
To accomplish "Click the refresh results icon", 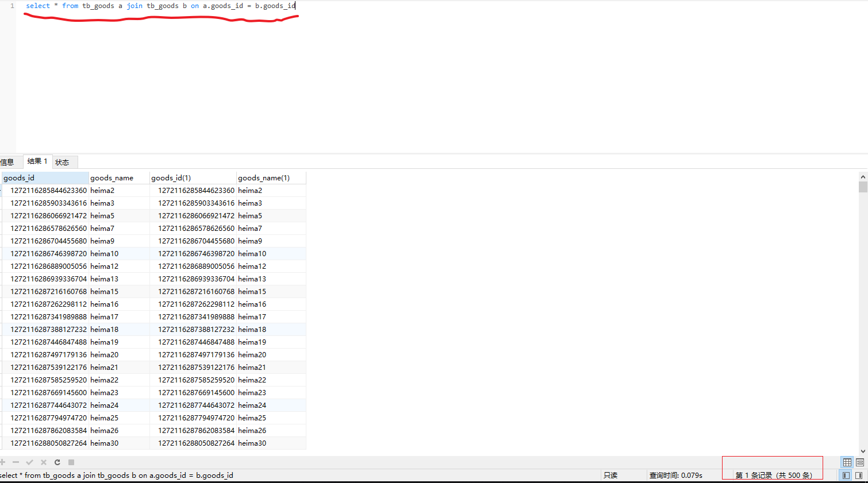I will point(57,462).
